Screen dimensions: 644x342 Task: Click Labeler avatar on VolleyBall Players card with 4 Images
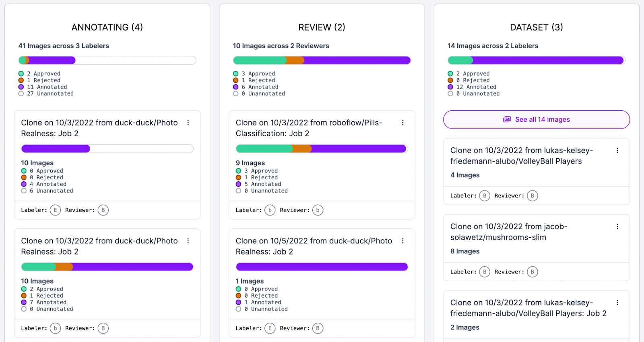[485, 196]
